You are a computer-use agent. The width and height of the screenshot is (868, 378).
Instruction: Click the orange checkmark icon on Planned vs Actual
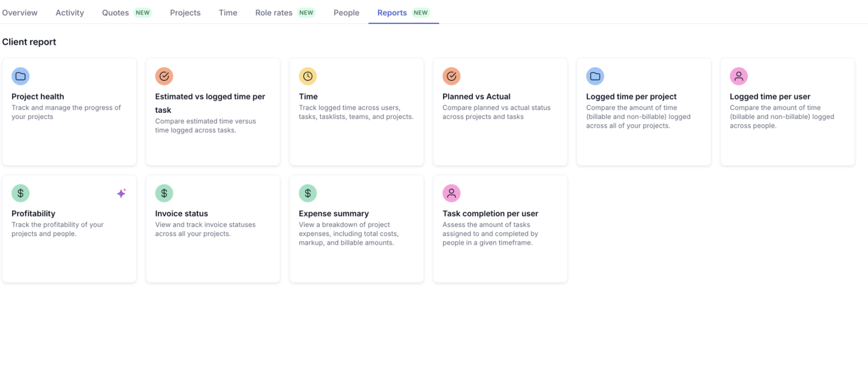point(451,77)
